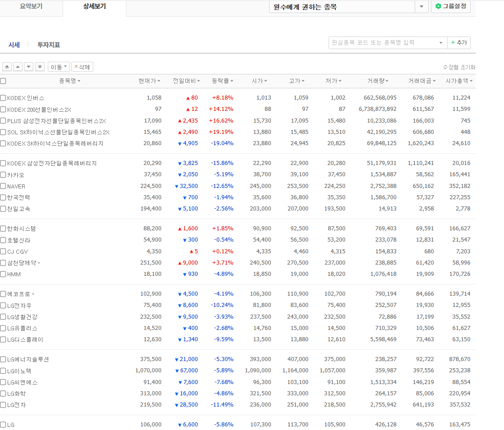This screenshot has height=430, width=504.
Task: Select the 투자지표 sub-tab
Action: [x=49, y=45]
